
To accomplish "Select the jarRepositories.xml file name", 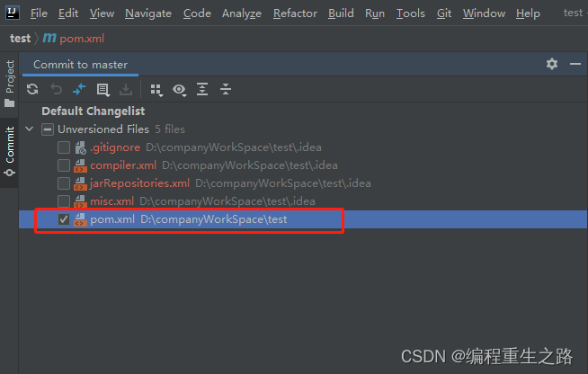I will pyautogui.click(x=139, y=183).
